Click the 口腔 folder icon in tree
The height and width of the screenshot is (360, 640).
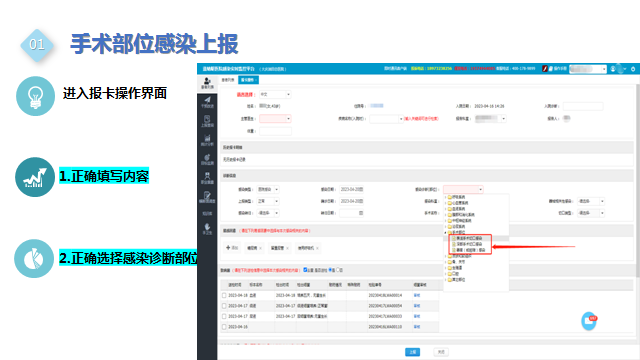coord(450,274)
